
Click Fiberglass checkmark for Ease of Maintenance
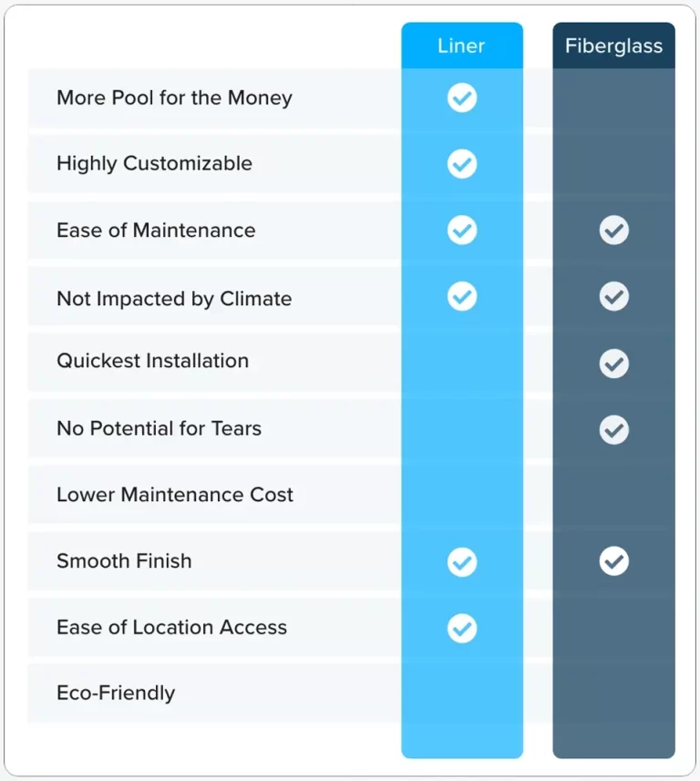click(x=613, y=231)
